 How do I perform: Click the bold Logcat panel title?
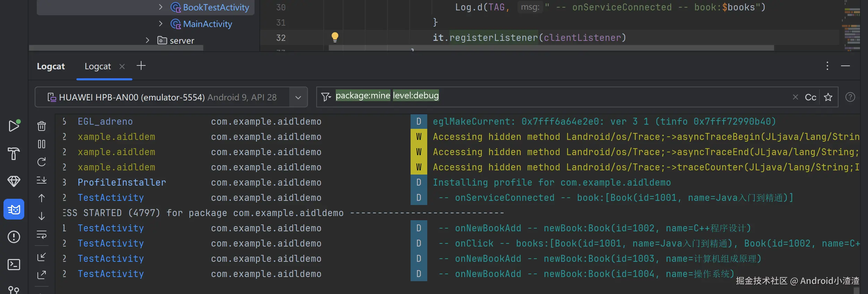51,66
